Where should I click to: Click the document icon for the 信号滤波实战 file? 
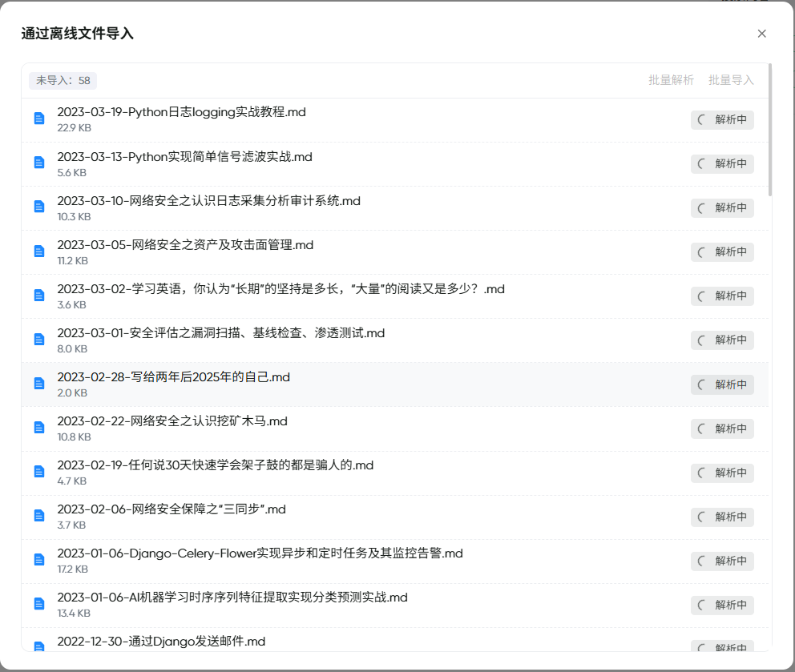tap(38, 162)
